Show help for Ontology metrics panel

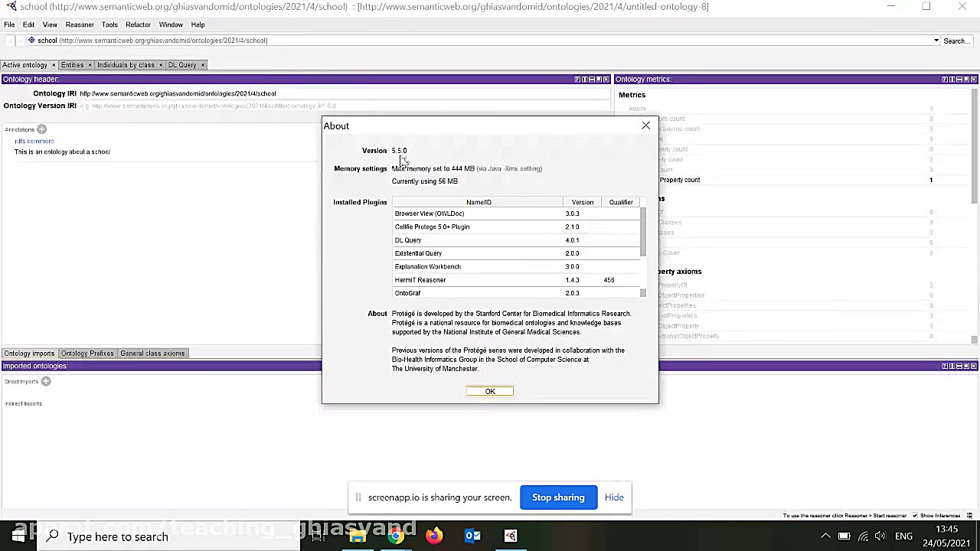point(945,80)
